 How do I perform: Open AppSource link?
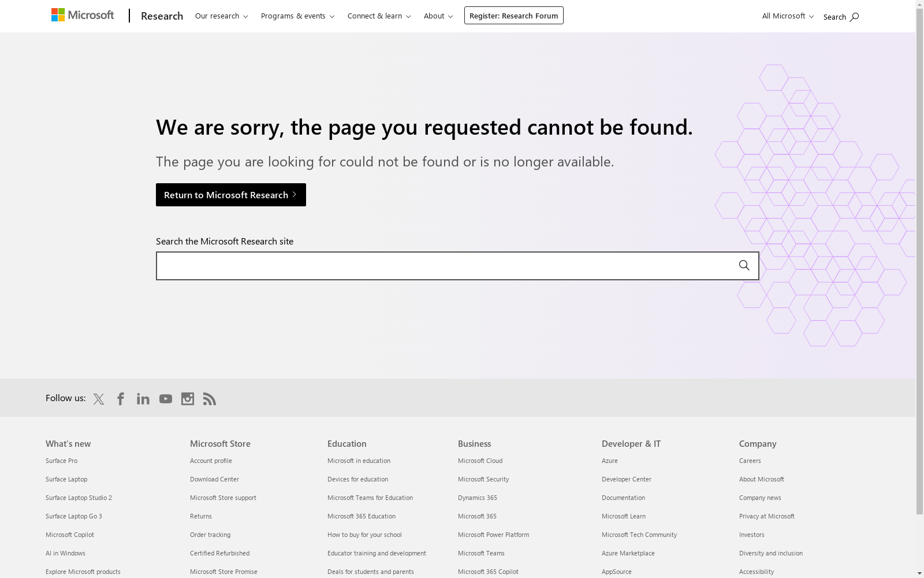[x=617, y=572]
